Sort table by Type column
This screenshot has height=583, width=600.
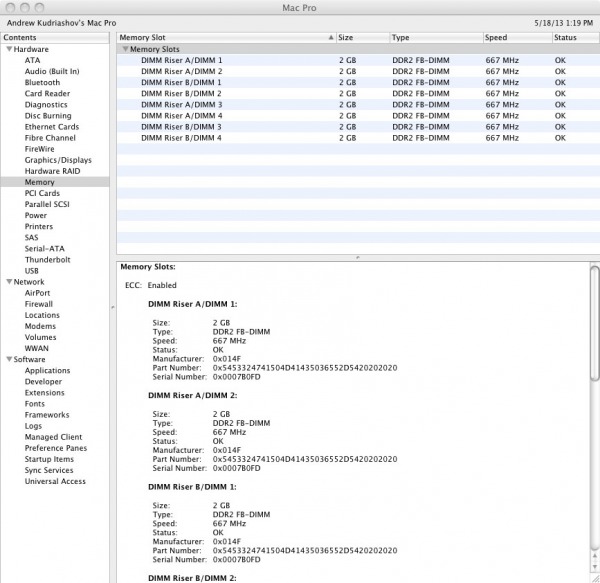pyautogui.click(x=437, y=37)
